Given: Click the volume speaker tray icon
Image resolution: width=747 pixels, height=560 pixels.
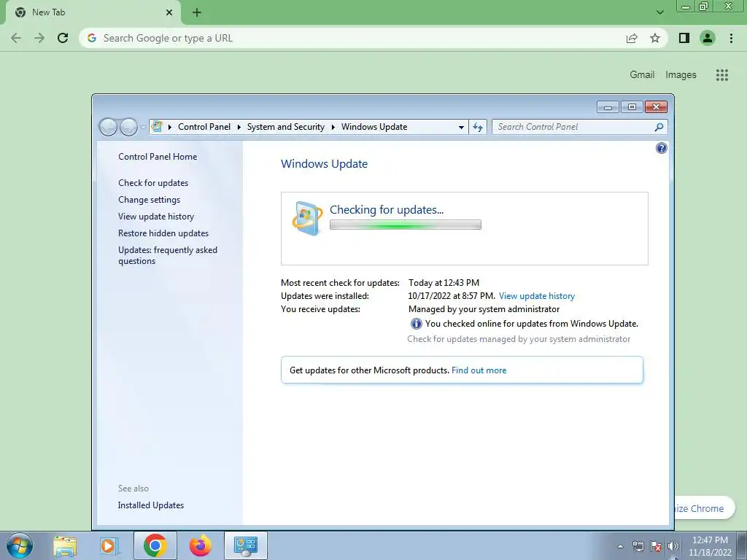Looking at the screenshot, I should coord(673,546).
